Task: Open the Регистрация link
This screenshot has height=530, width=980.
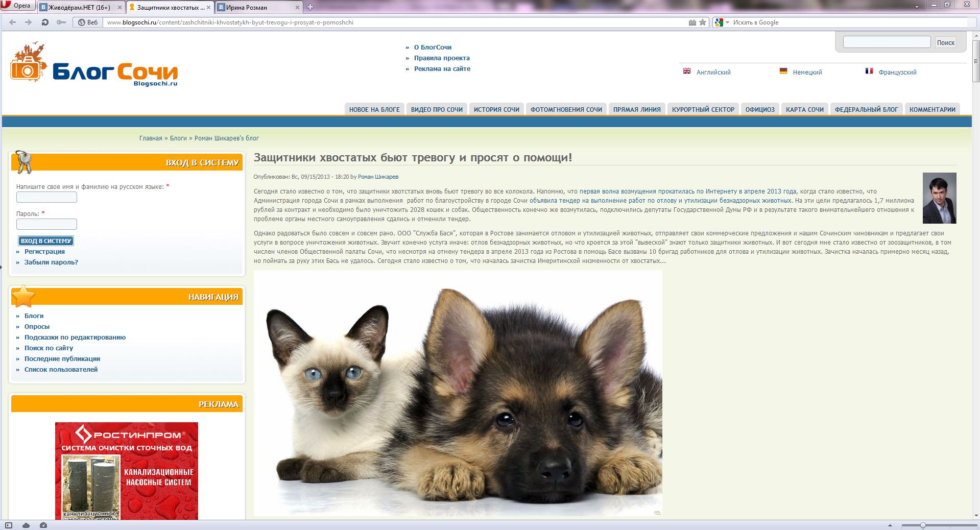Action: click(x=44, y=251)
